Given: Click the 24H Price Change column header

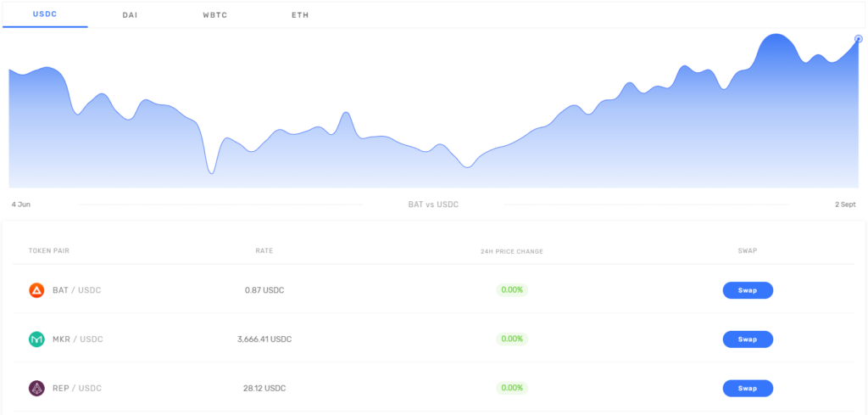Looking at the screenshot, I should click(x=511, y=252).
